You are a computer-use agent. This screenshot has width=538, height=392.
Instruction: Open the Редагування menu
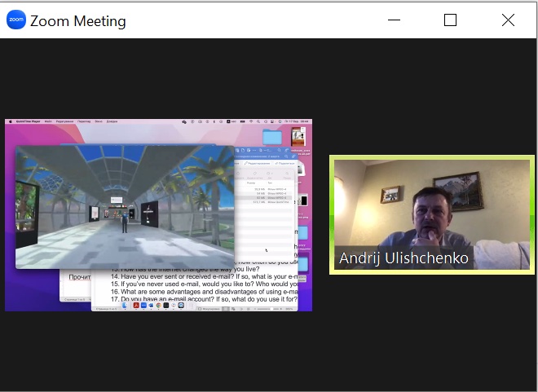(65, 121)
